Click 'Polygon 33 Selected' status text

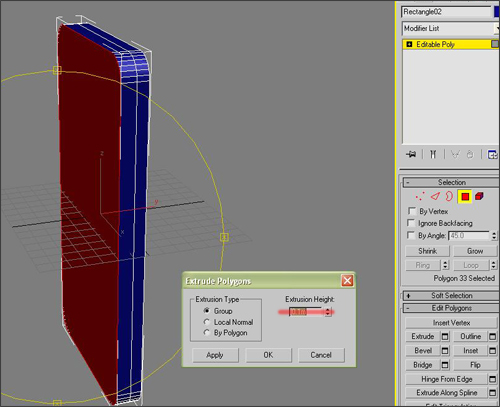pos(464,278)
